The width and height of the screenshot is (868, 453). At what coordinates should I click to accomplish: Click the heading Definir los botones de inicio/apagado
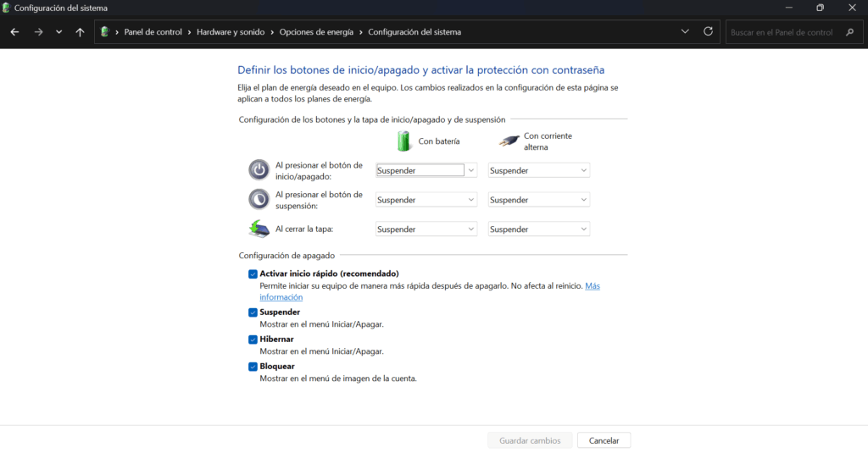point(420,69)
